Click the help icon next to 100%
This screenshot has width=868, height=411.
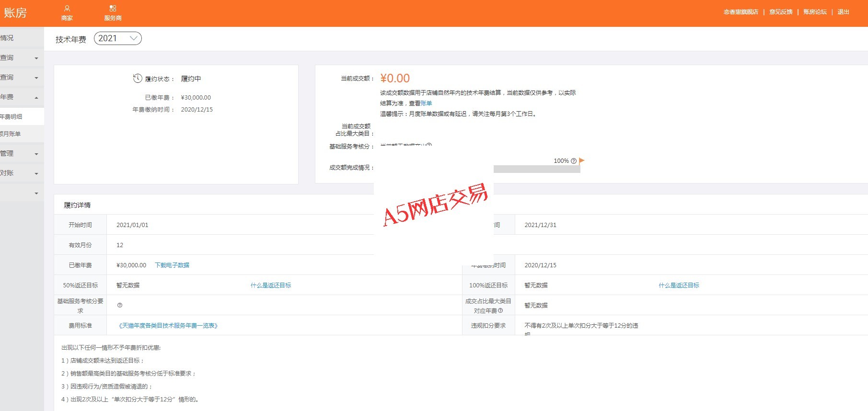tap(574, 161)
